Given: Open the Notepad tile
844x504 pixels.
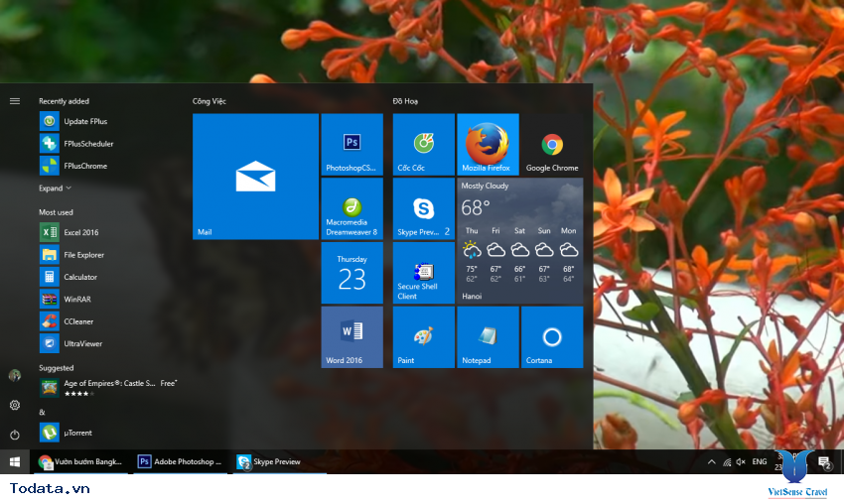Looking at the screenshot, I should coord(488,336).
